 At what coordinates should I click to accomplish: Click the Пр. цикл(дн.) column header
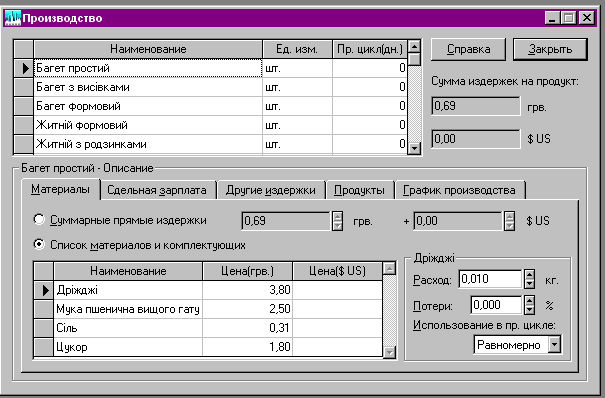370,49
